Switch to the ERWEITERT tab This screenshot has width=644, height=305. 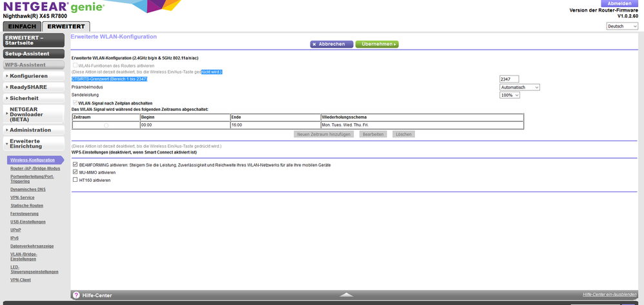(66, 26)
